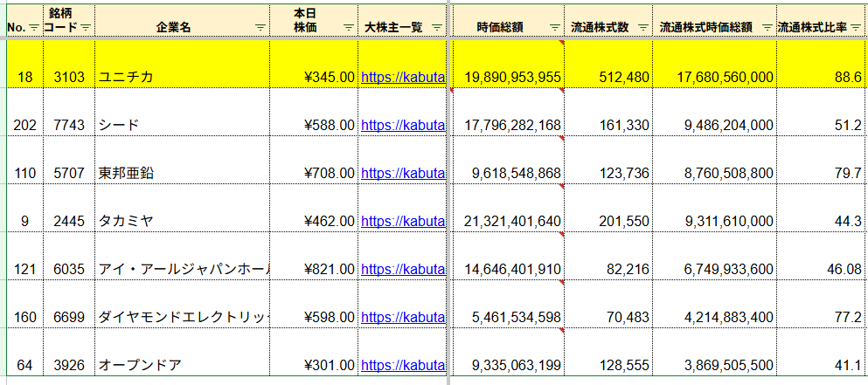Select float market cap cell 17,680,560,000

(x=714, y=65)
